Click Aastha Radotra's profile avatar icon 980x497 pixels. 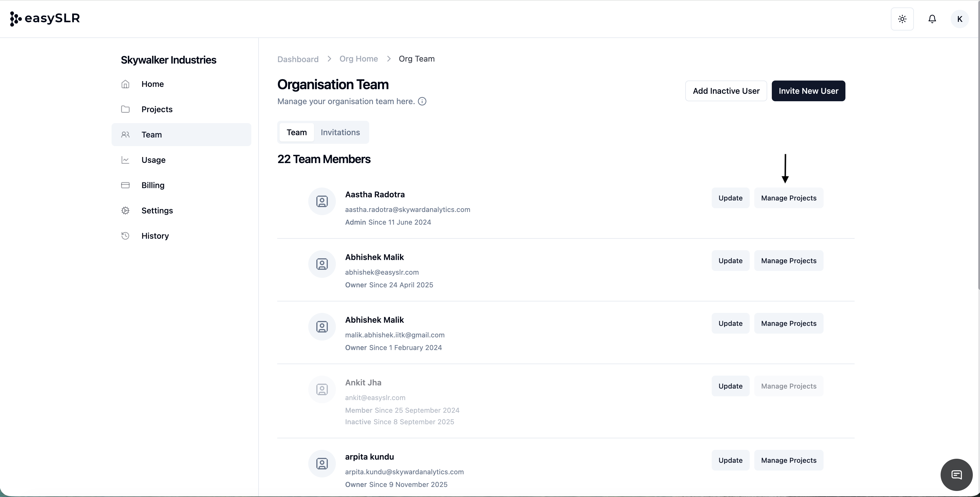click(322, 201)
